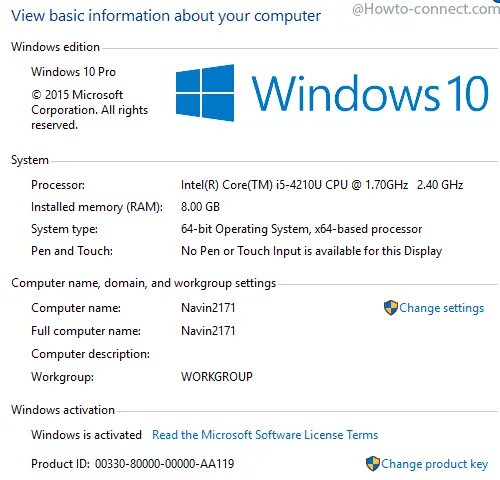This screenshot has height=480, width=500.
Task: Click the 'Computer description:' label
Action: click(91, 354)
